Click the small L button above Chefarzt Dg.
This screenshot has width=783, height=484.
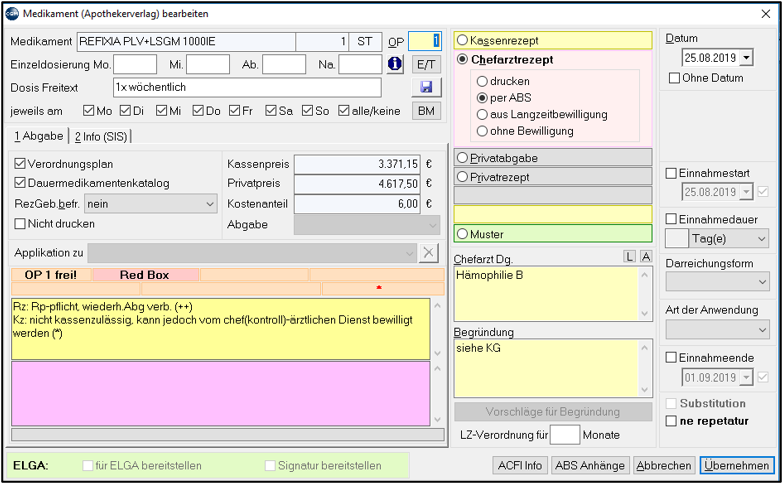tap(629, 256)
